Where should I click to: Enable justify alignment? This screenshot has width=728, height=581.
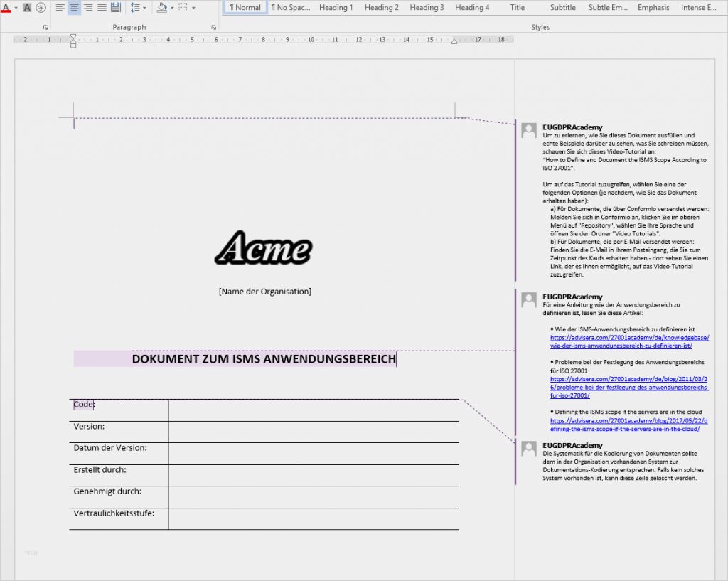pos(103,8)
